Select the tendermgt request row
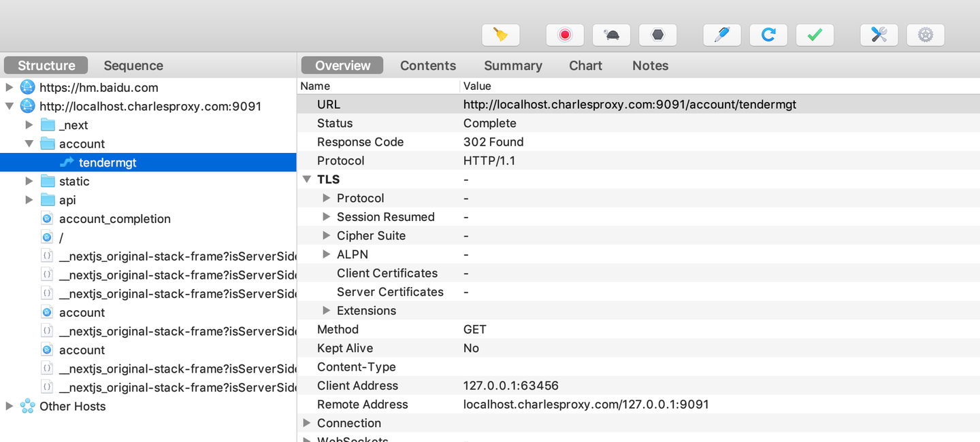Screen dimensions: 980x442 (x=148, y=163)
